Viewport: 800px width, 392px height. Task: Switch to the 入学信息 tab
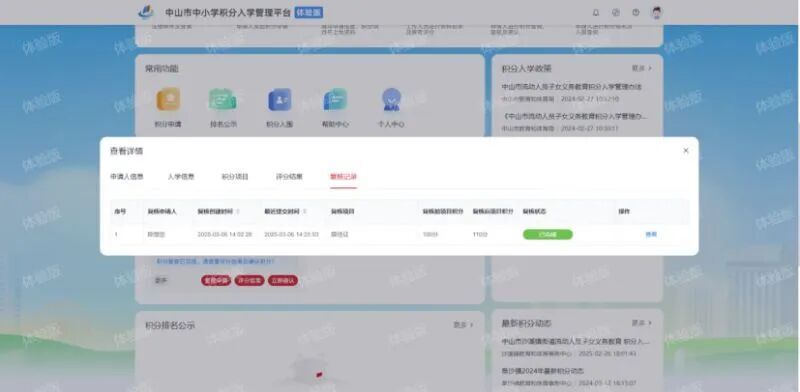click(181, 177)
